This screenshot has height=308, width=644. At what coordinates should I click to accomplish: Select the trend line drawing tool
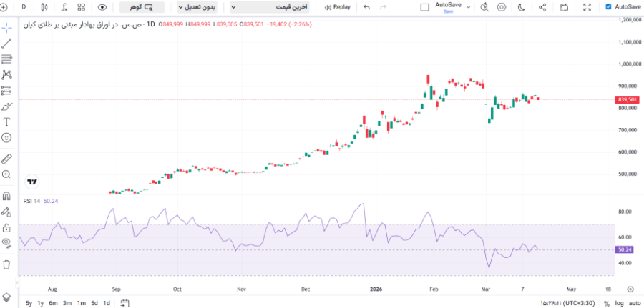pyautogui.click(x=6, y=44)
